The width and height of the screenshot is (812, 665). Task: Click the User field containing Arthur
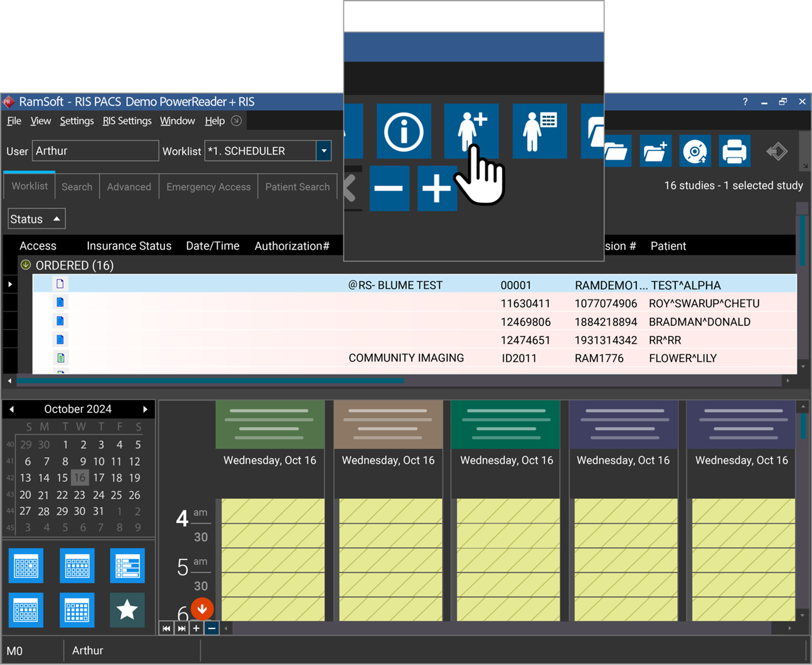95,151
